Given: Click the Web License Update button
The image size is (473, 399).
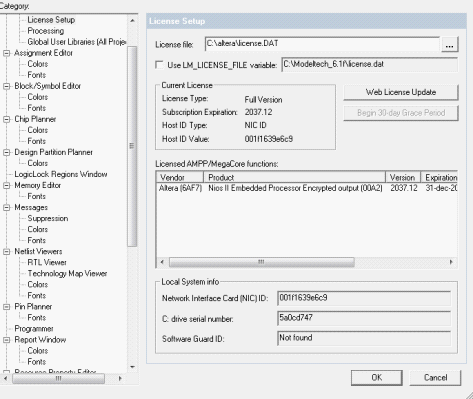Looking at the screenshot, I should [401, 92].
